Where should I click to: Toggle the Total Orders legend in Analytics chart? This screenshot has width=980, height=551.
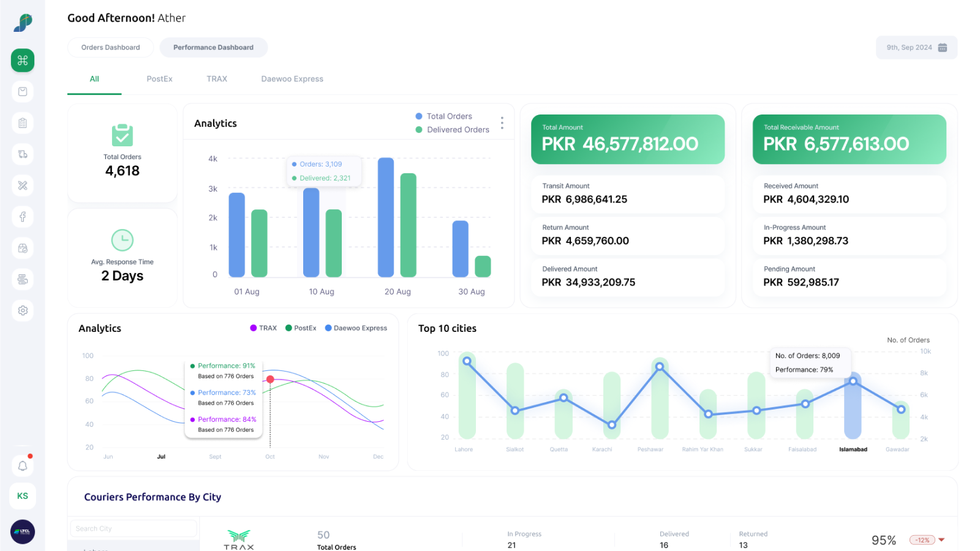coord(444,116)
